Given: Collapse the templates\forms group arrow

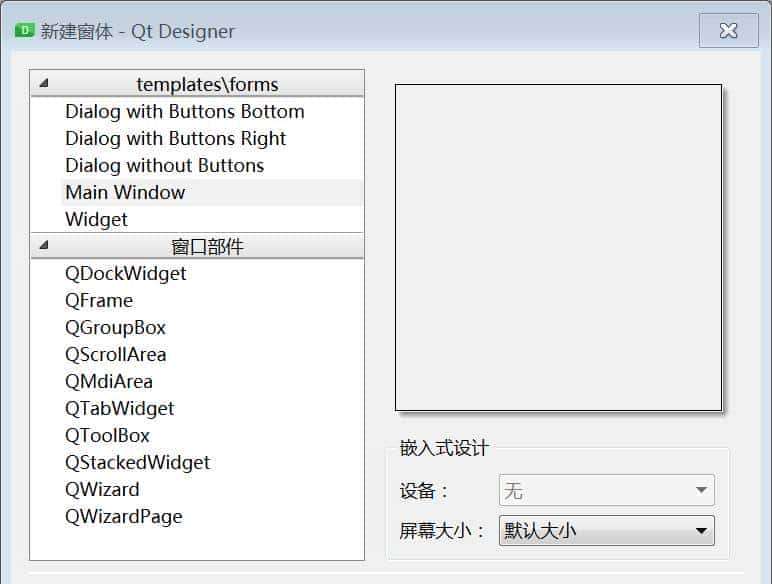Looking at the screenshot, I should click(43, 83).
